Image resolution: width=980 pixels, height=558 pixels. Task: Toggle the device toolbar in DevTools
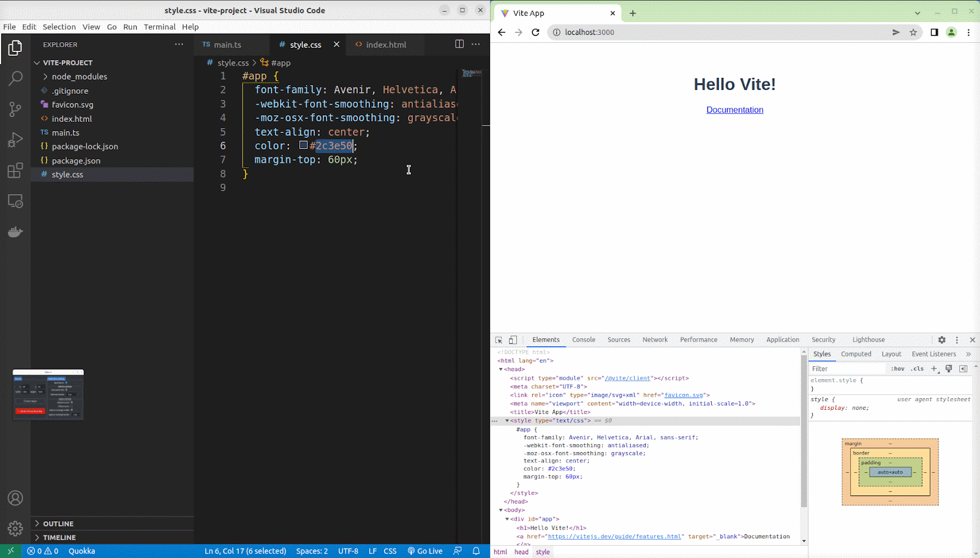(x=513, y=340)
